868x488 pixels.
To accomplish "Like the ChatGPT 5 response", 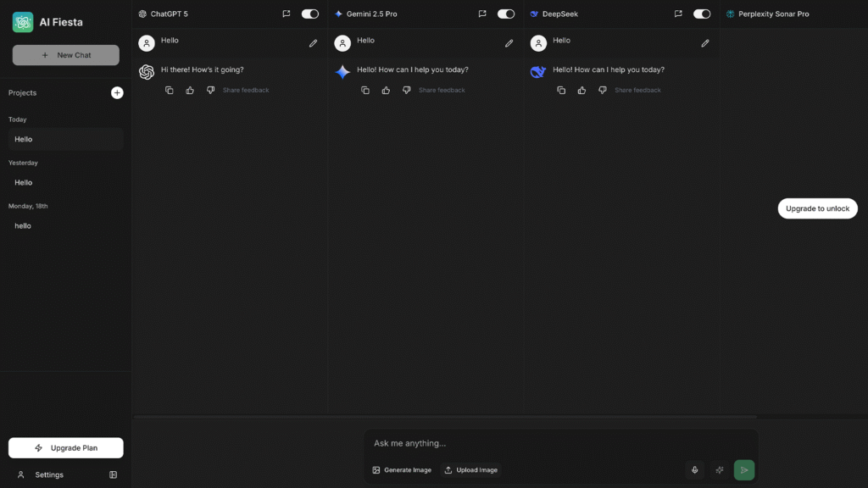I will coord(190,90).
